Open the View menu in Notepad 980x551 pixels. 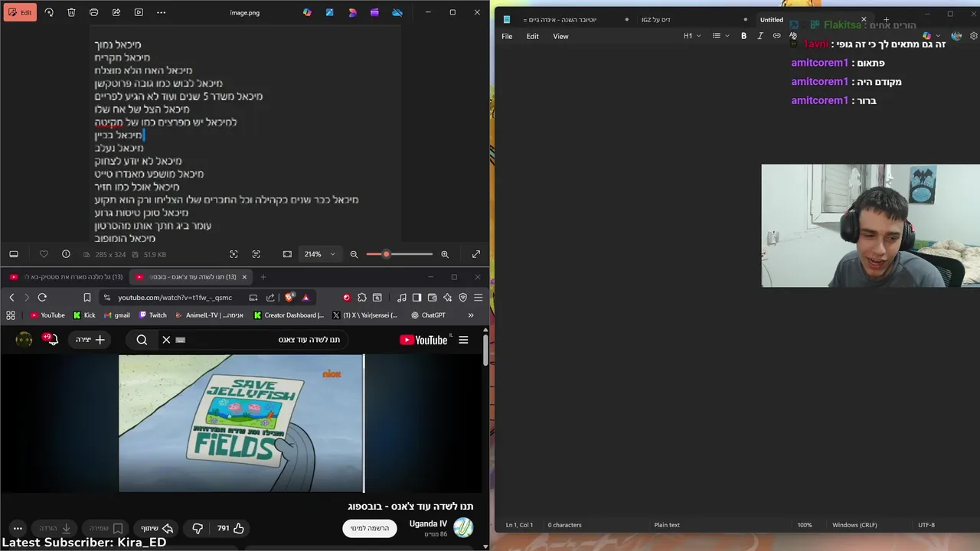coord(560,36)
